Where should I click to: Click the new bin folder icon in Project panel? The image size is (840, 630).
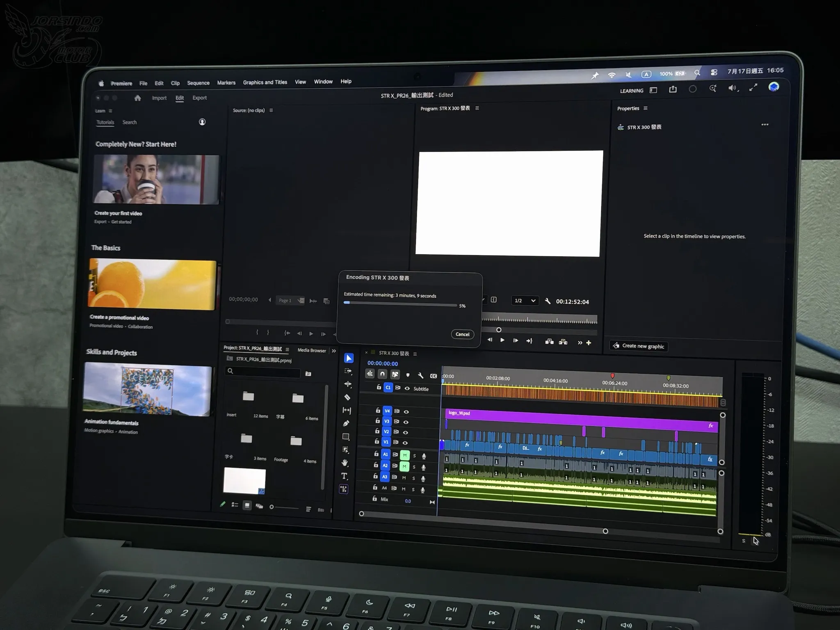click(x=308, y=374)
